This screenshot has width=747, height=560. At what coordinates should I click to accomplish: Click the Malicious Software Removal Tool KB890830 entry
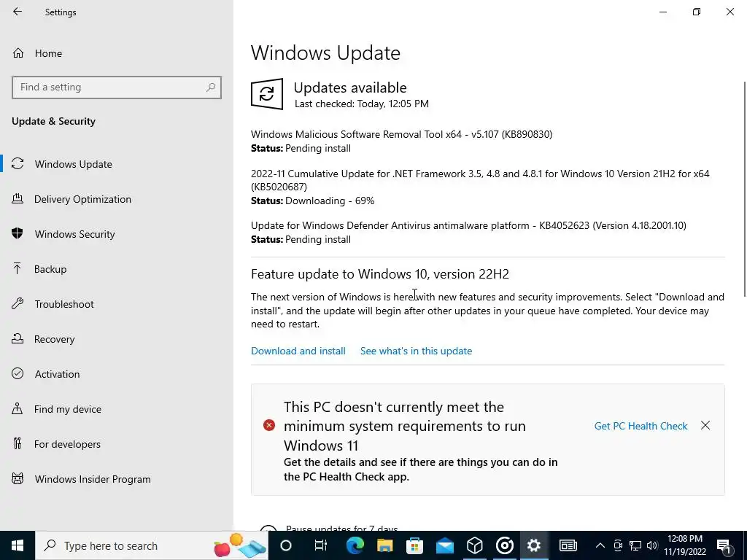[x=402, y=141]
